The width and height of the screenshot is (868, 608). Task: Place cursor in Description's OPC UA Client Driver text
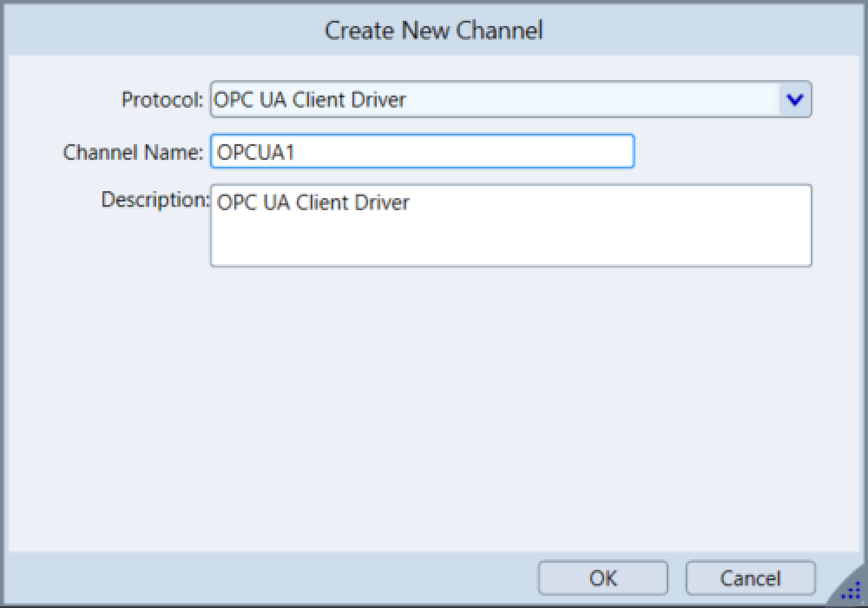312,203
